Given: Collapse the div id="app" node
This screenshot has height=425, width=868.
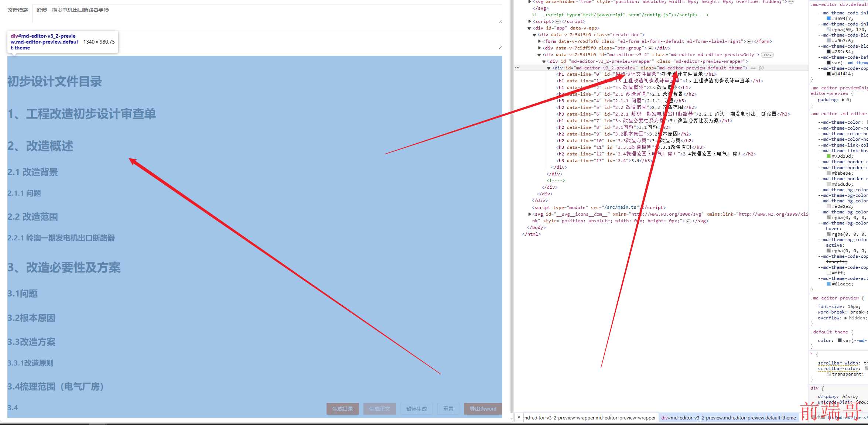Looking at the screenshot, I should tap(529, 28).
